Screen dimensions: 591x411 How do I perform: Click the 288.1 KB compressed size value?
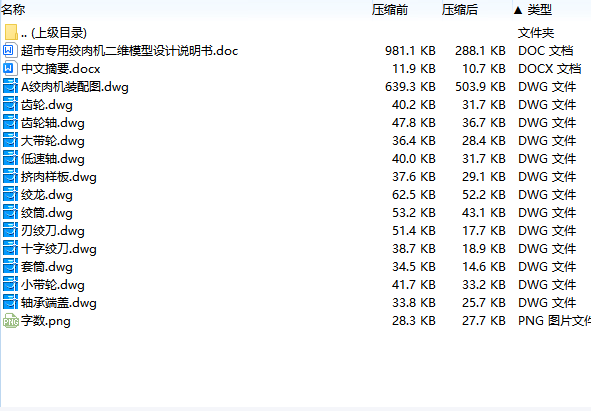pos(480,51)
